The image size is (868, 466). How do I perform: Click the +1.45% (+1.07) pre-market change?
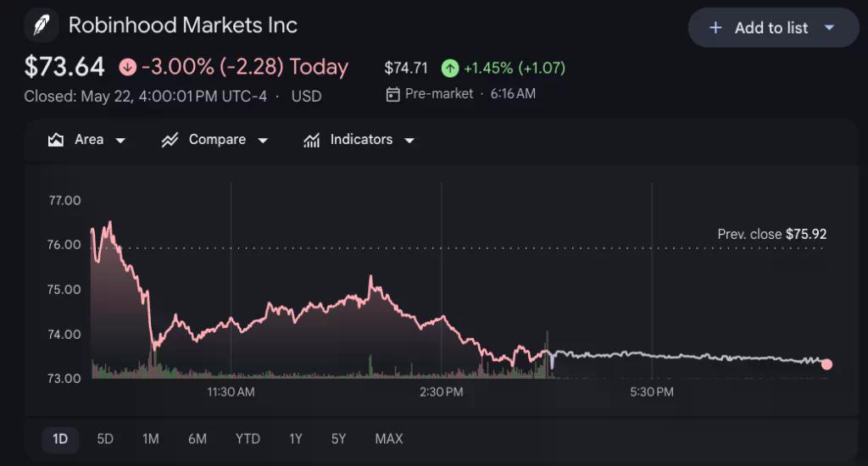[x=515, y=68]
